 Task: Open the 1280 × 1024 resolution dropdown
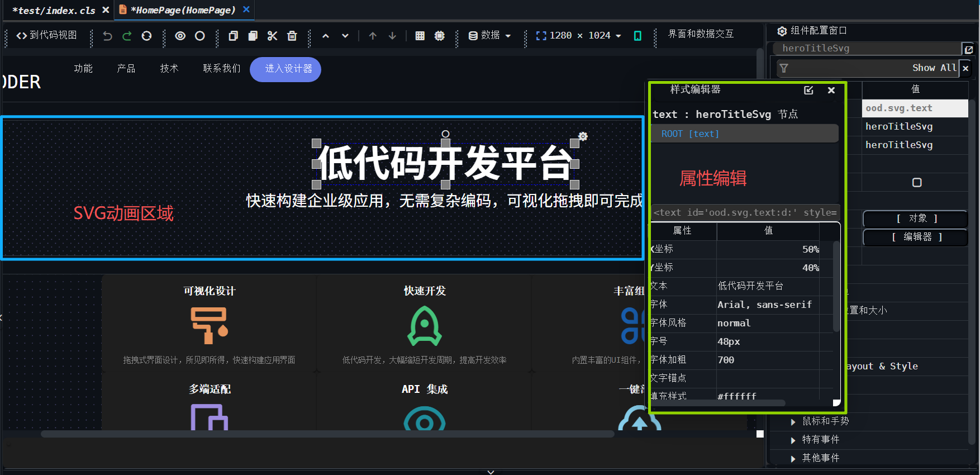coord(578,35)
